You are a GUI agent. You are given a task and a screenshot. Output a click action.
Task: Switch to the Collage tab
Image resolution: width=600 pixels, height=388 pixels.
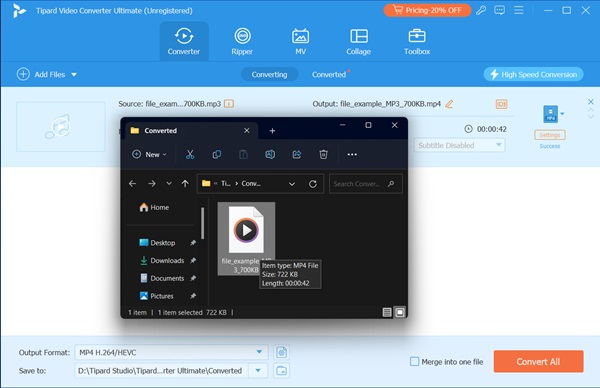(x=359, y=41)
